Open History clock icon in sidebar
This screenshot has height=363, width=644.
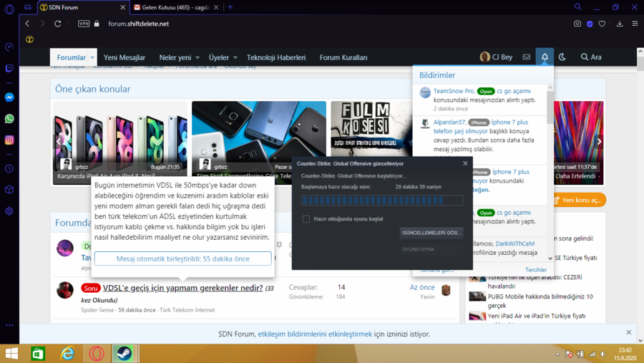pyautogui.click(x=9, y=168)
